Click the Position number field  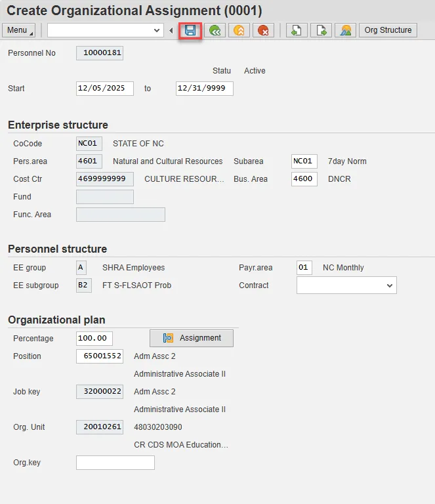click(99, 356)
